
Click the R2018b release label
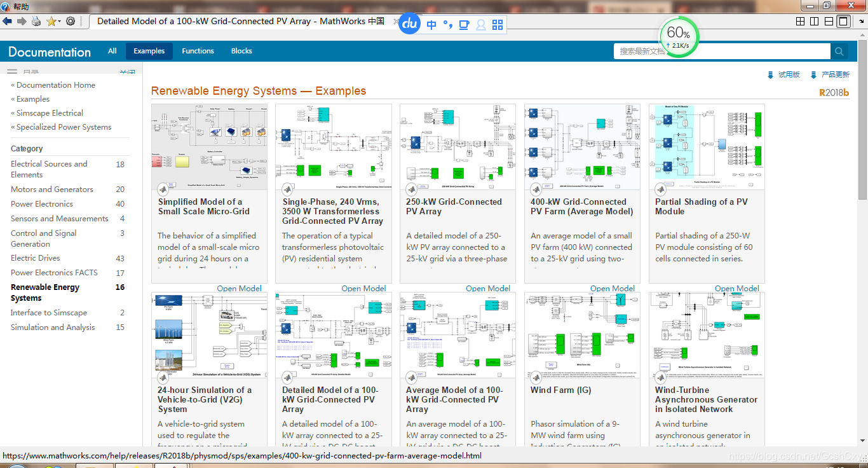834,92
